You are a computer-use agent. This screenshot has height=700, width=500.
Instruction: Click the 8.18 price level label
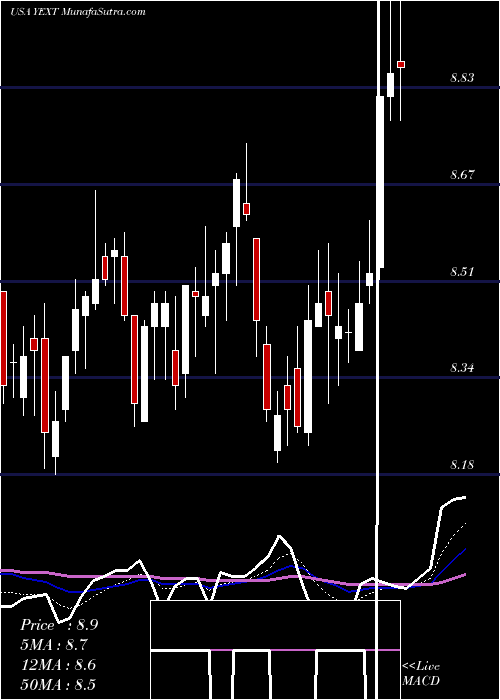click(462, 465)
